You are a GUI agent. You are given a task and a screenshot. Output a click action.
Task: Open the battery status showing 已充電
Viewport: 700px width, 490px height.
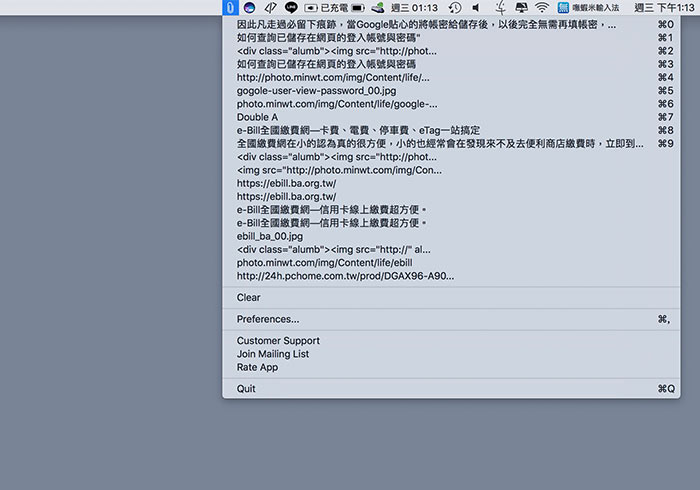point(335,8)
